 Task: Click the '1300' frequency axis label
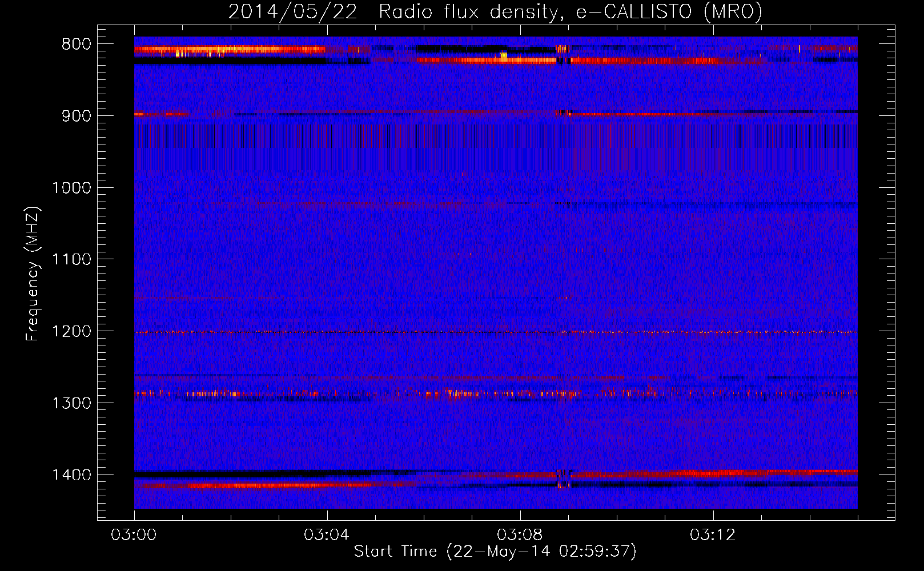[x=71, y=404]
